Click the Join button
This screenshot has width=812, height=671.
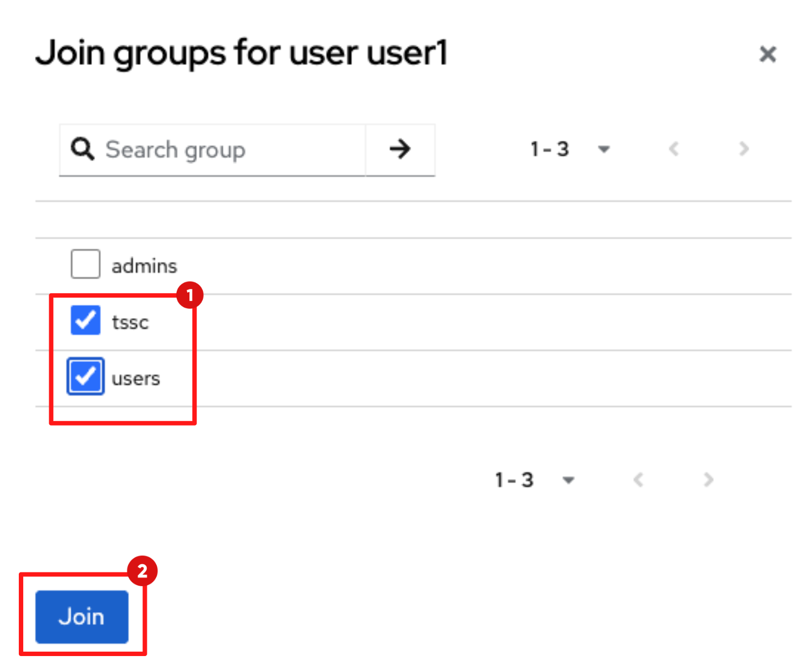(x=81, y=617)
